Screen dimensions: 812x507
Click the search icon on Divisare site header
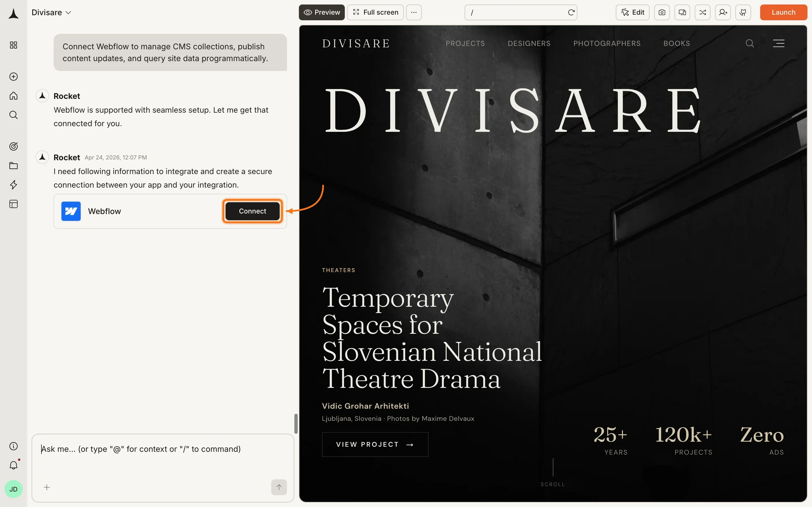tap(750, 43)
